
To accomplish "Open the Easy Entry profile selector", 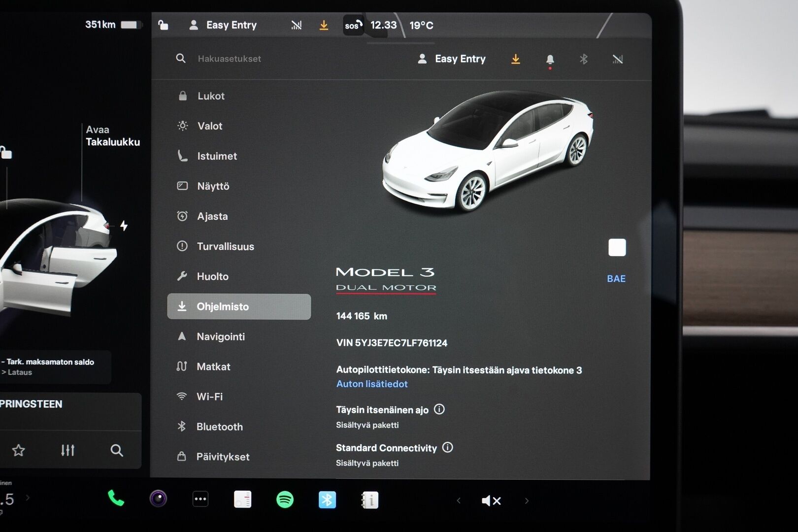I will tap(451, 59).
